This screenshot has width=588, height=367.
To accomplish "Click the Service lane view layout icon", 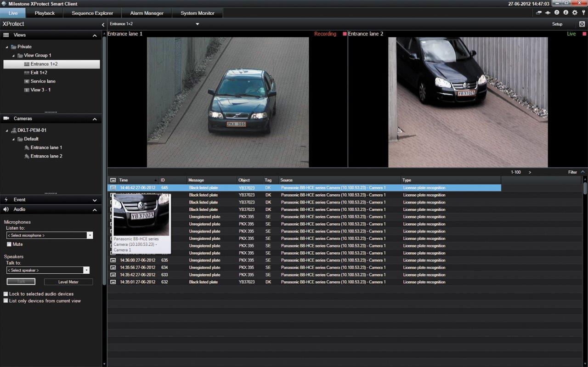I will pos(27,81).
